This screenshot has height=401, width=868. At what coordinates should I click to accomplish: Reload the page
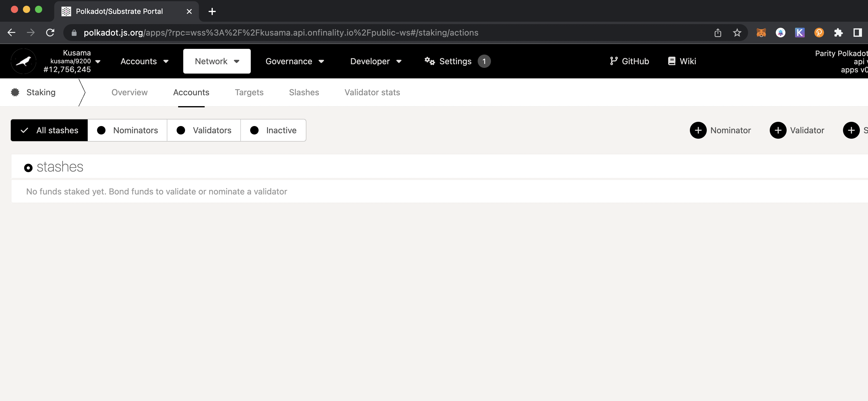coord(50,33)
